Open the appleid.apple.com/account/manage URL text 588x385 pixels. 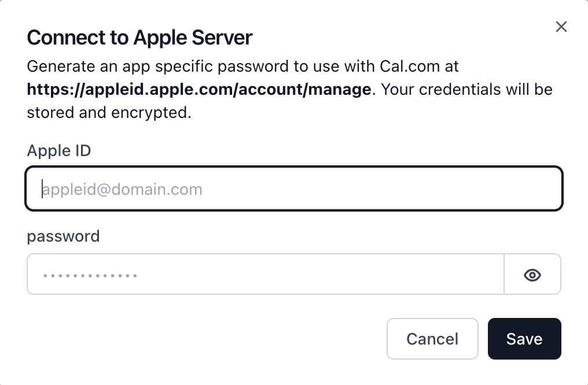[x=199, y=90]
